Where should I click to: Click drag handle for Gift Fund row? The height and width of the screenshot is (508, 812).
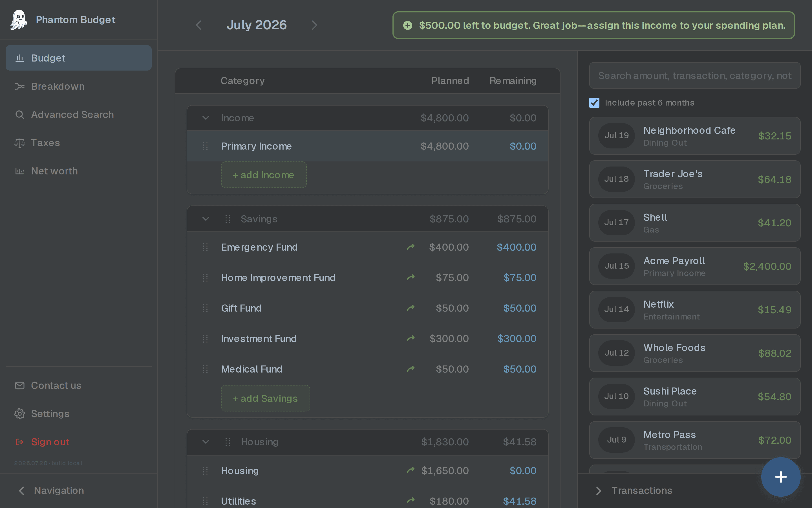[205, 308]
